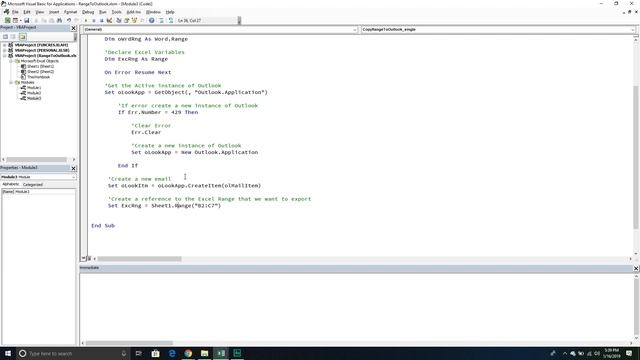Viewport: 640px width, 360px height.
Task: Click inside the Immediate window text area
Action: point(356,307)
